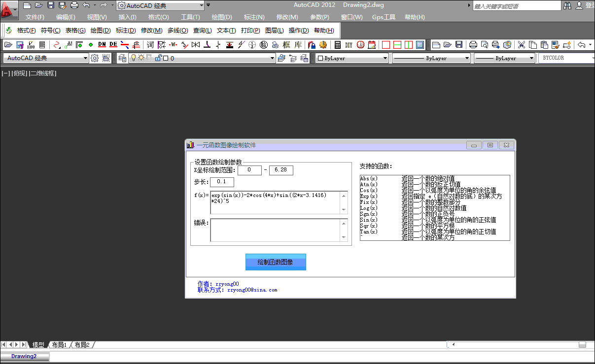The width and height of the screenshot is (595, 364).
Task: Toggle the layer sun freeze icon
Action: (x=141, y=58)
